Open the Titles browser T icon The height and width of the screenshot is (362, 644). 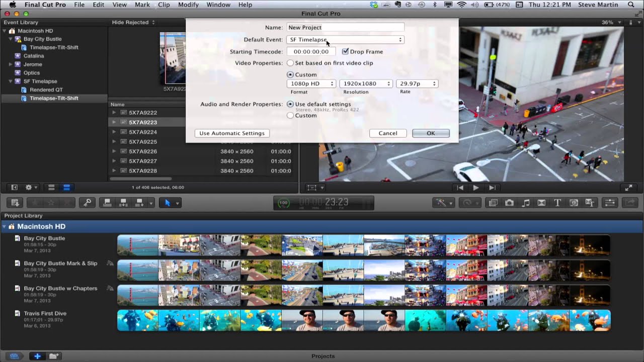557,203
